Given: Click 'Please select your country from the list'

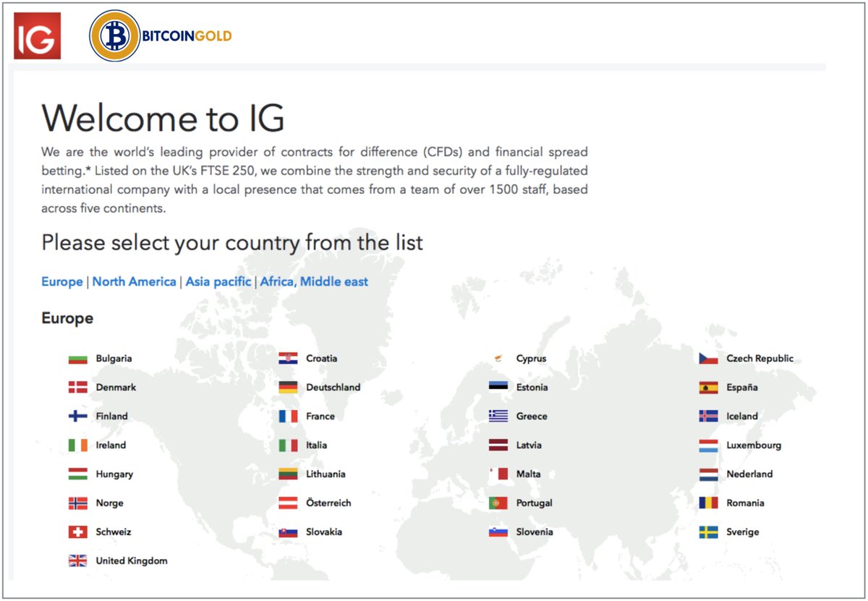Looking at the screenshot, I should click(232, 242).
